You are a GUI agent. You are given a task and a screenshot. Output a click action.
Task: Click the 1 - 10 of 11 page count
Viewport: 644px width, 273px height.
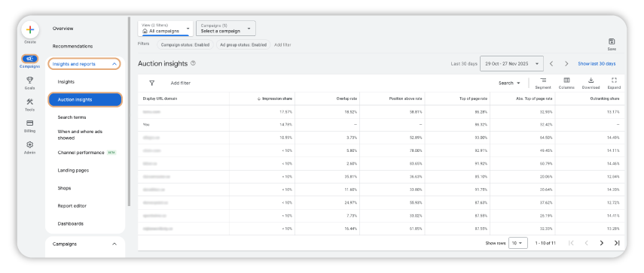click(x=545, y=243)
